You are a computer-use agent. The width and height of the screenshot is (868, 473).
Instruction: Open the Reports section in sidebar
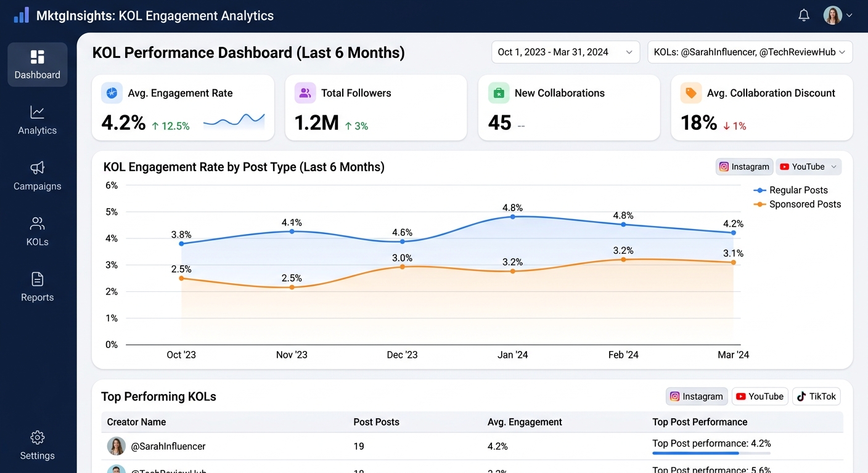tap(37, 287)
